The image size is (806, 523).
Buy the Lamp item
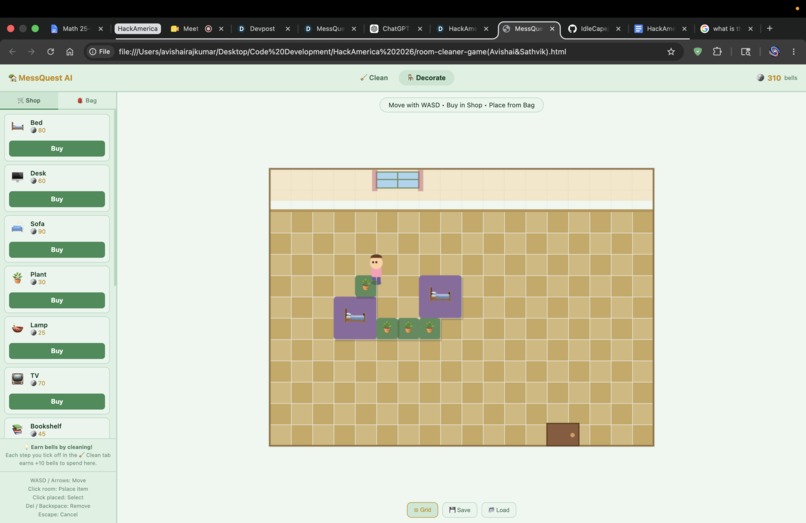pos(57,351)
